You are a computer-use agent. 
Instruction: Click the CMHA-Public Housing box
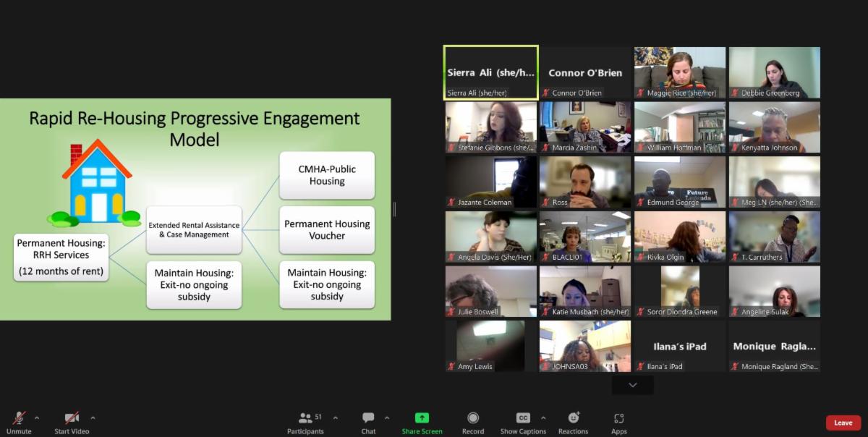[x=327, y=175]
